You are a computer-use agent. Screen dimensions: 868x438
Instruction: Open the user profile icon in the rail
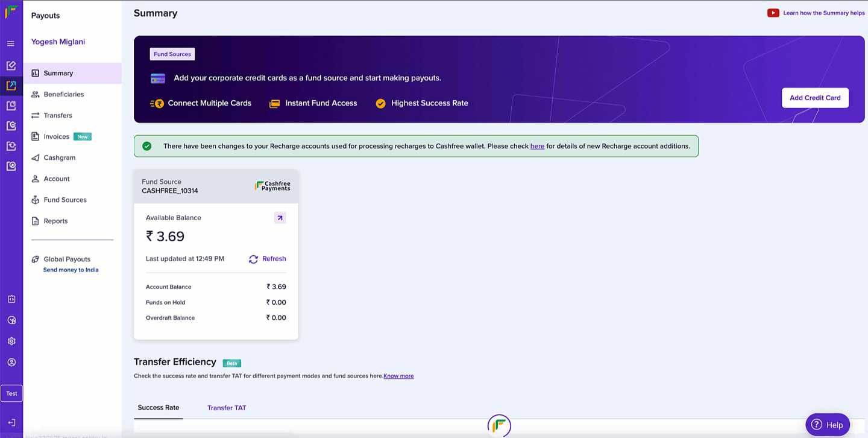point(11,363)
